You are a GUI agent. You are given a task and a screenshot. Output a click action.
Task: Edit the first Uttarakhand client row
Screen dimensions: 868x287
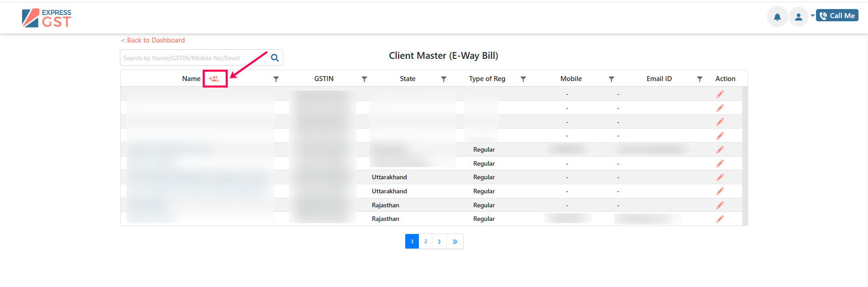(720, 177)
